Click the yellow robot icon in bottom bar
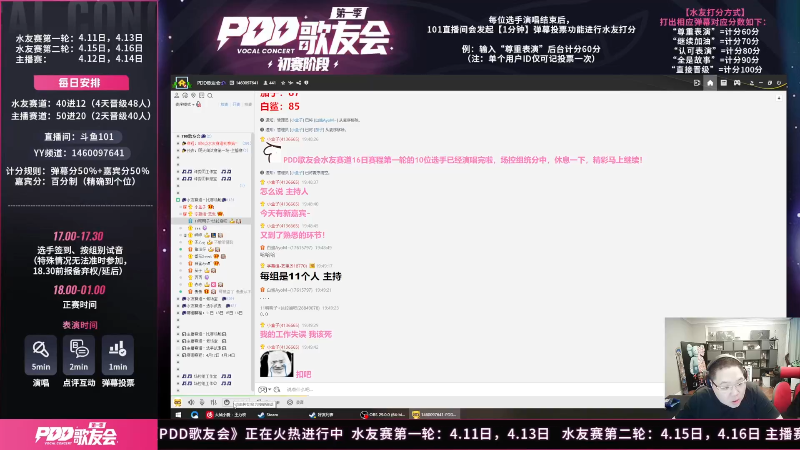The image size is (800, 450). pyautogui.click(x=178, y=402)
